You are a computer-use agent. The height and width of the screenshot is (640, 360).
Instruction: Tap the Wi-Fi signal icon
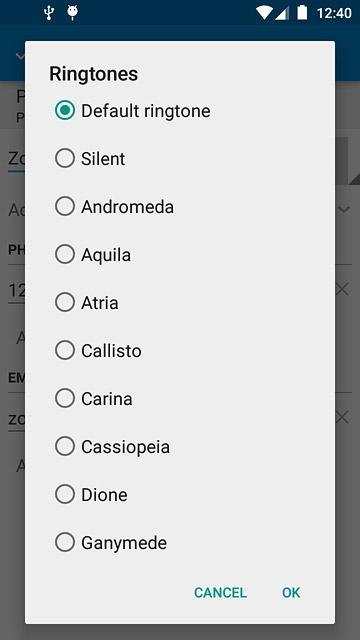click(x=264, y=13)
